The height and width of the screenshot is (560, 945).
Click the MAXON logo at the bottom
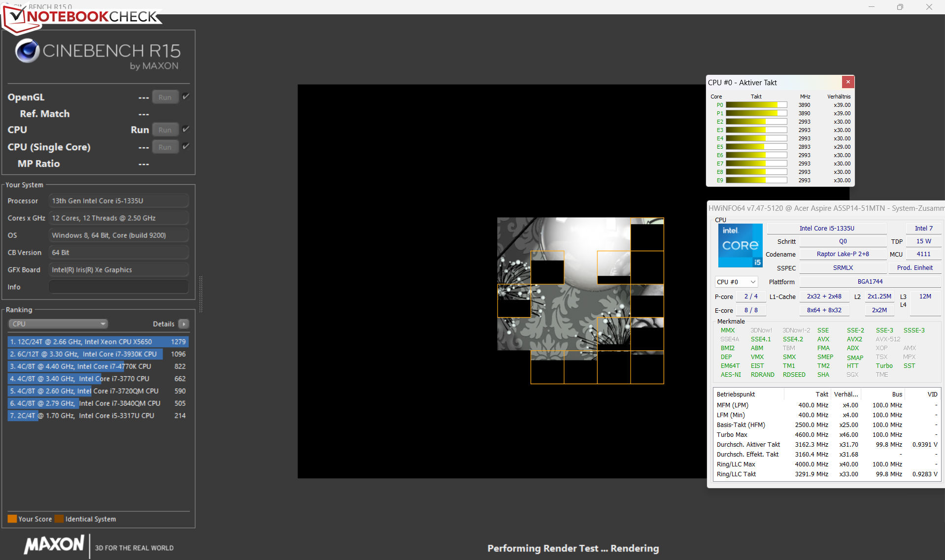(55, 545)
